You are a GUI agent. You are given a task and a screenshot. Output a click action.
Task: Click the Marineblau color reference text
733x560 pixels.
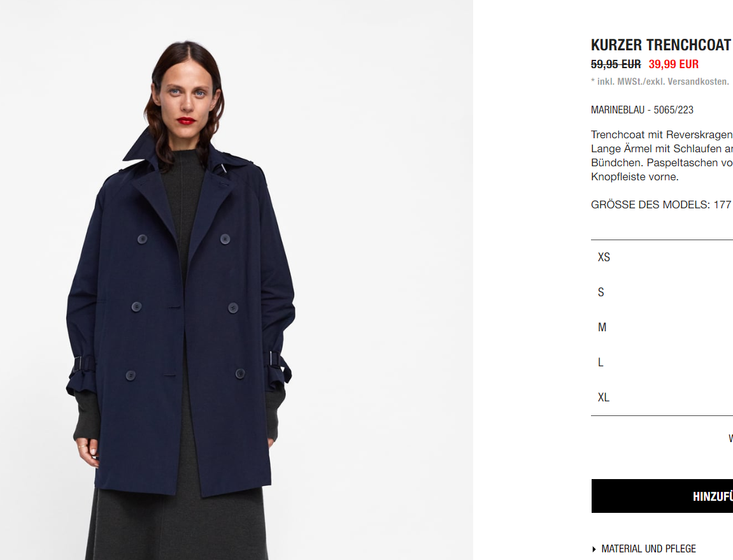[x=642, y=110]
